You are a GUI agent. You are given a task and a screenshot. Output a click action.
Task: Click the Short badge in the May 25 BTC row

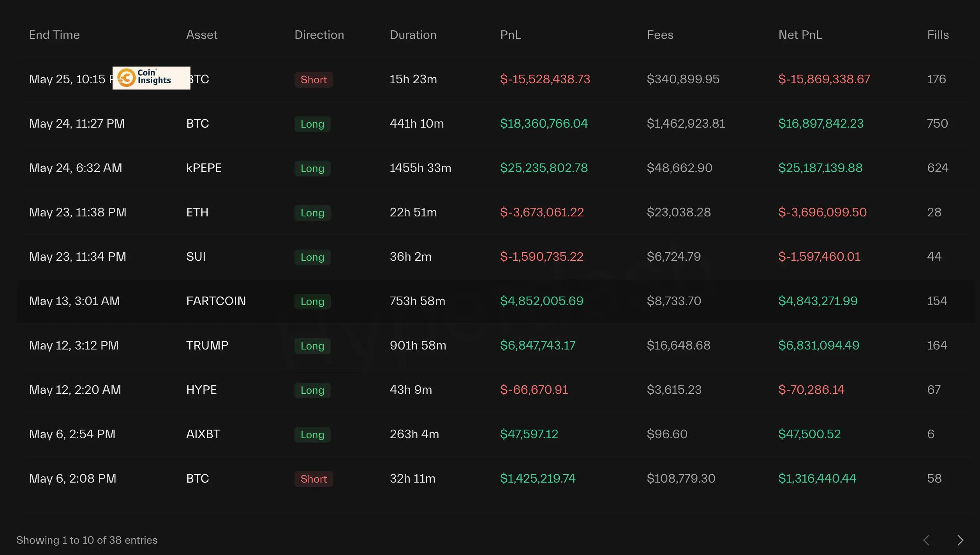click(x=314, y=79)
